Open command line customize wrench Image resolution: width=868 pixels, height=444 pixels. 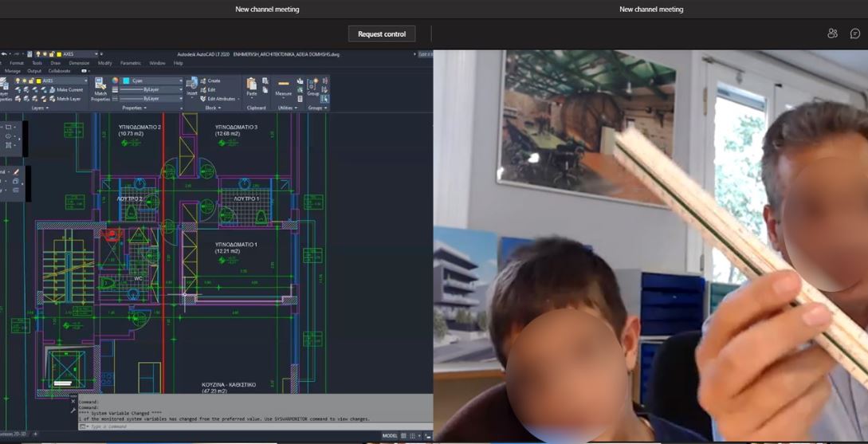(x=73, y=411)
